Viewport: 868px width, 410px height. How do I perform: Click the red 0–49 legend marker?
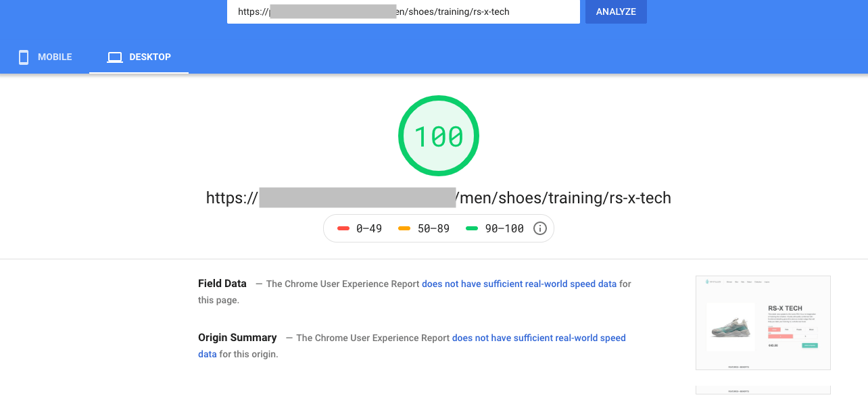343,228
